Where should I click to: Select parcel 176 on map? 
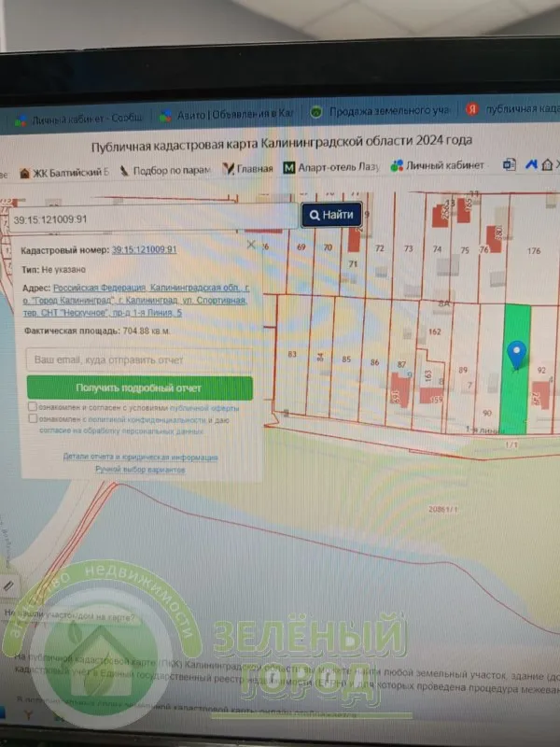(534, 250)
